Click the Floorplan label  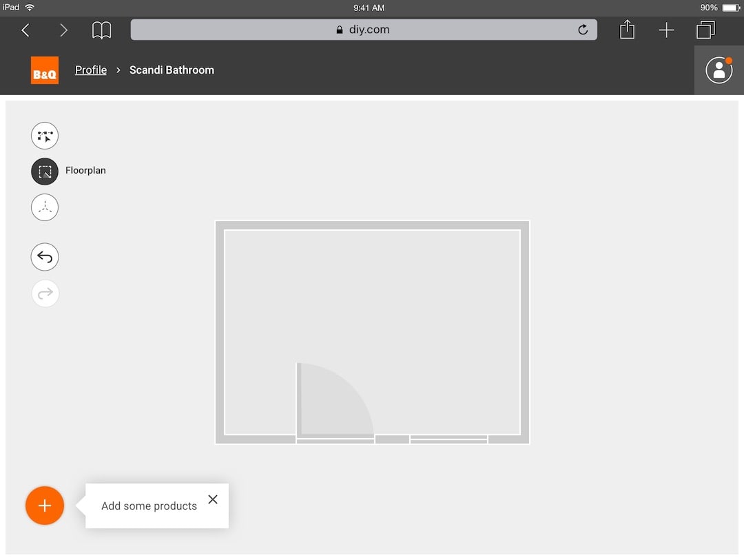click(x=85, y=170)
